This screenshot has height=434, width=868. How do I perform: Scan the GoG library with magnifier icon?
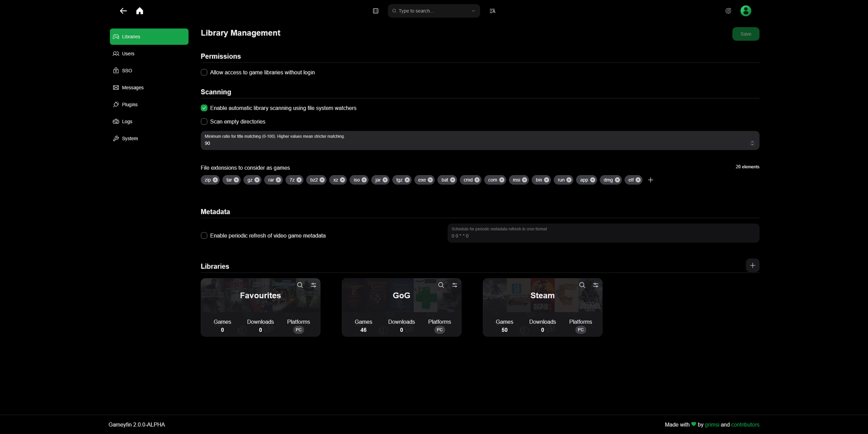(441, 285)
